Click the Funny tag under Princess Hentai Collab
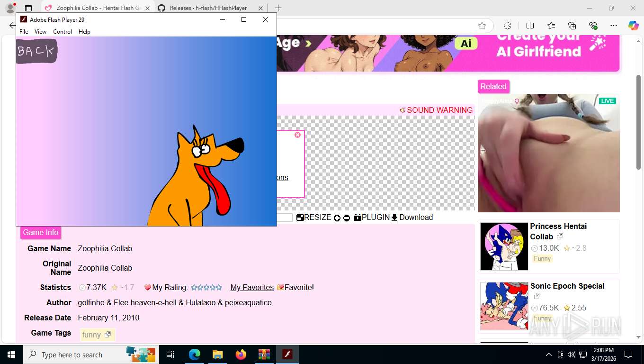This screenshot has height=364, width=644. click(x=542, y=259)
